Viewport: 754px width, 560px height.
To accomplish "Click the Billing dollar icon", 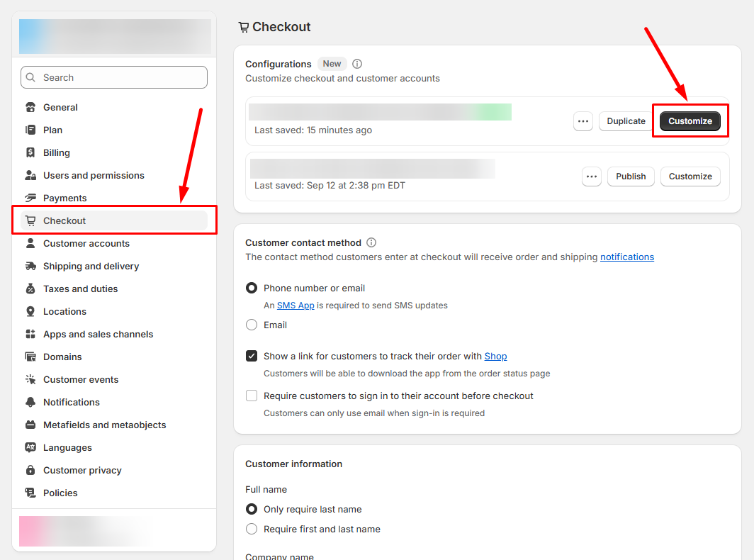I will click(x=30, y=153).
